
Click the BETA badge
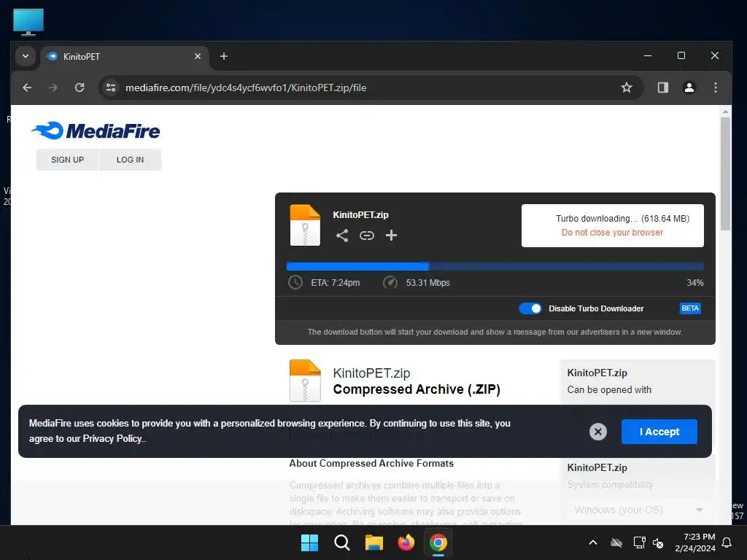tap(690, 308)
